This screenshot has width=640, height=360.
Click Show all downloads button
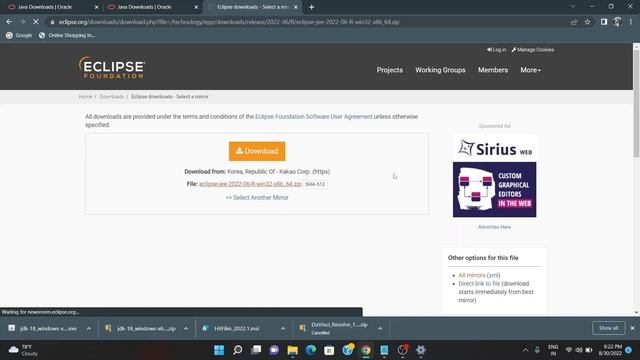(608, 328)
